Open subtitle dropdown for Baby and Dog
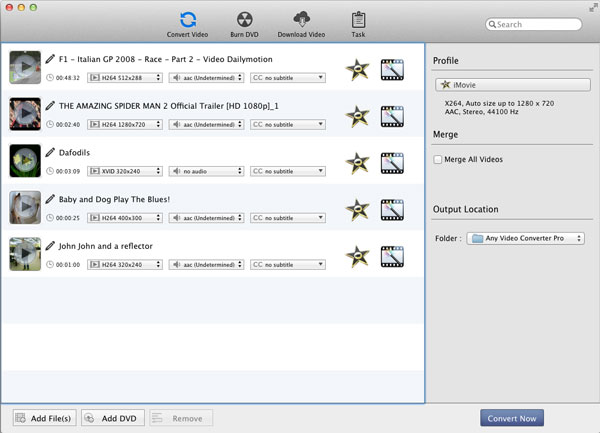600x433 pixels. coord(288,218)
